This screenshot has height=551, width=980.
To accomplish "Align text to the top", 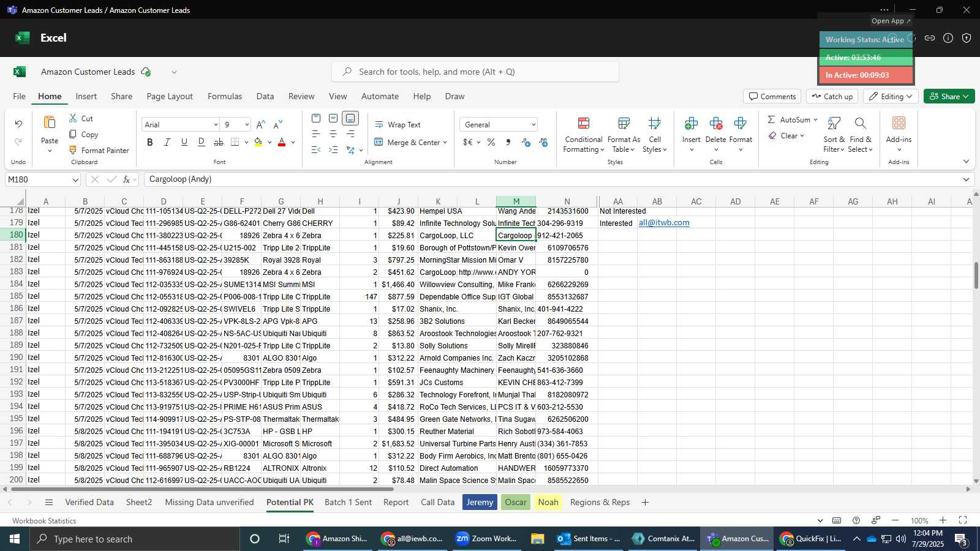I will click(x=316, y=118).
